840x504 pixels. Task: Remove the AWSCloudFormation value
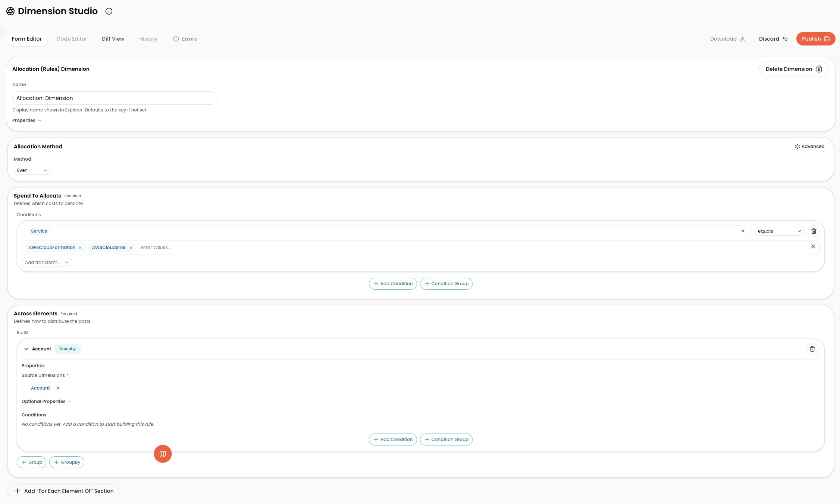pos(80,248)
